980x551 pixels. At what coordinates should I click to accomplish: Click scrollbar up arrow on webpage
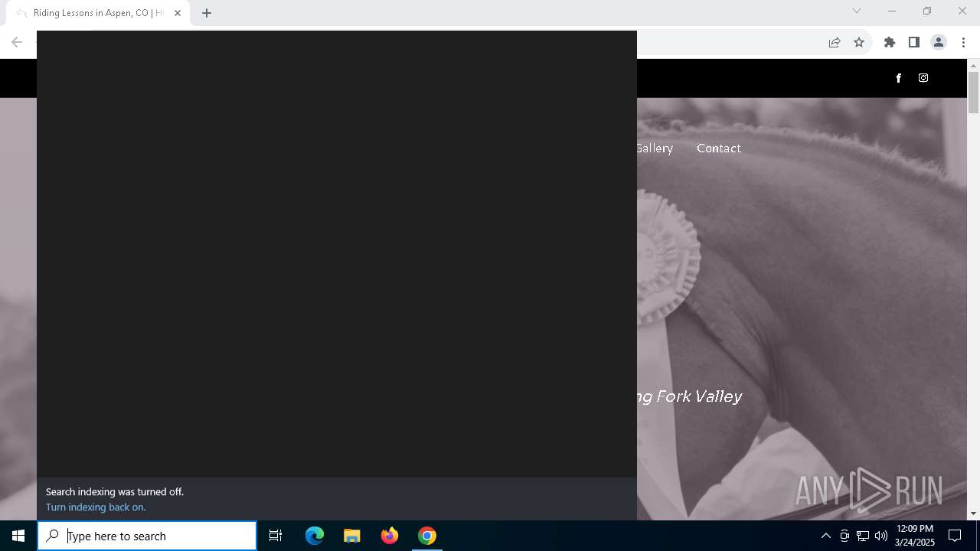coord(973,65)
